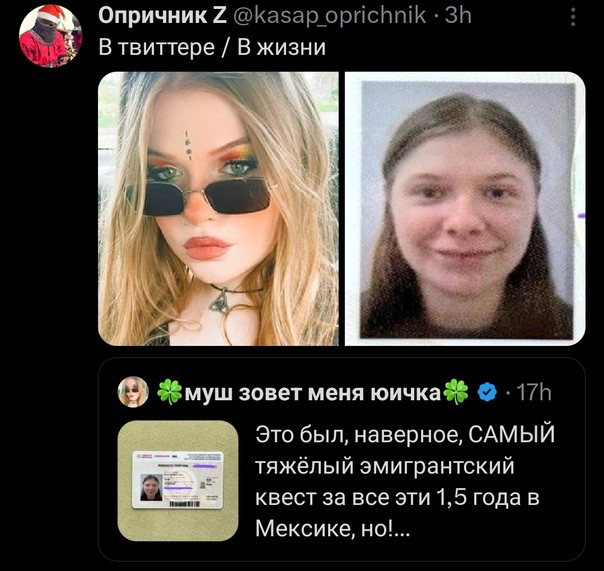Click the pendant necklace in left photo
Image resolution: width=604 pixels, height=571 pixels.
click(x=219, y=302)
